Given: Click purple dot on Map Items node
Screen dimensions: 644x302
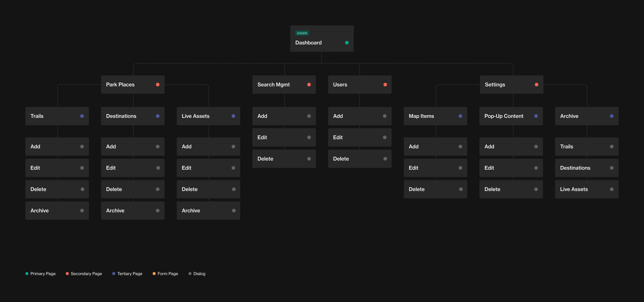Looking at the screenshot, I should 460,116.
